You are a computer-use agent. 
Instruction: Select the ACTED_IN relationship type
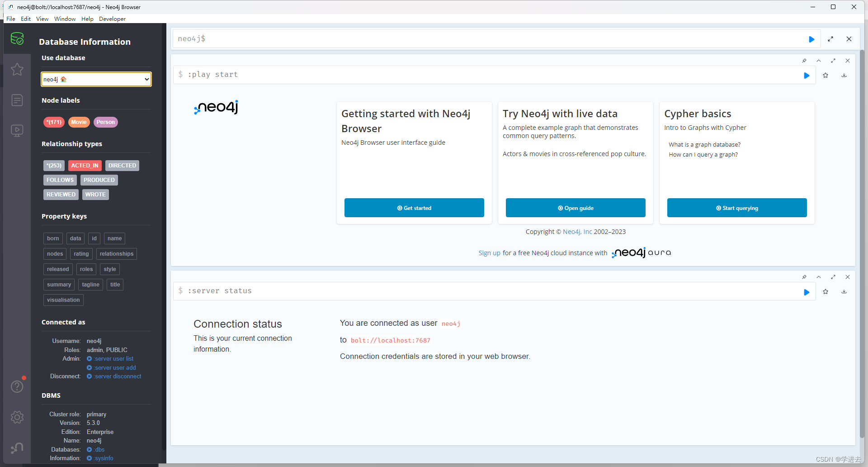[x=85, y=166]
